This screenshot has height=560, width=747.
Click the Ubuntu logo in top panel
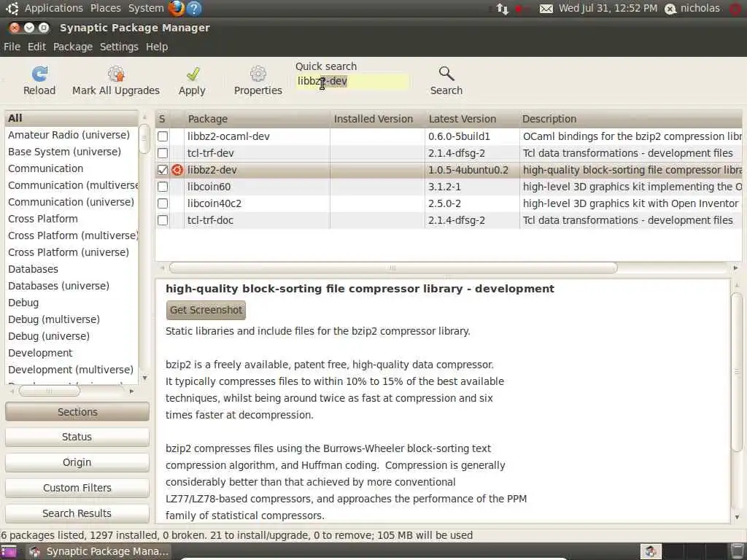coord(12,8)
